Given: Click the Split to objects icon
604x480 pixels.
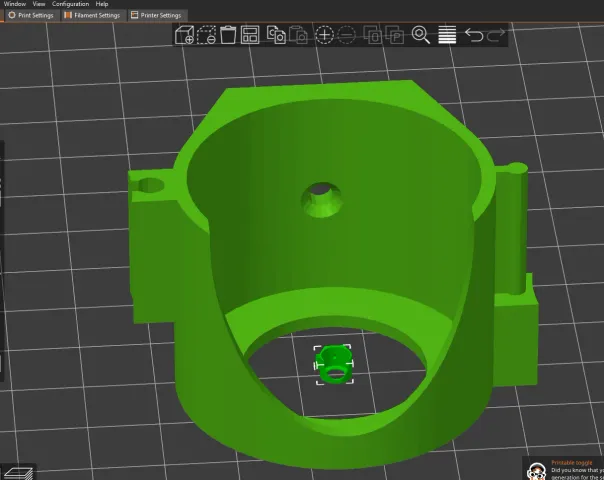Looking at the screenshot, I should 373,35.
